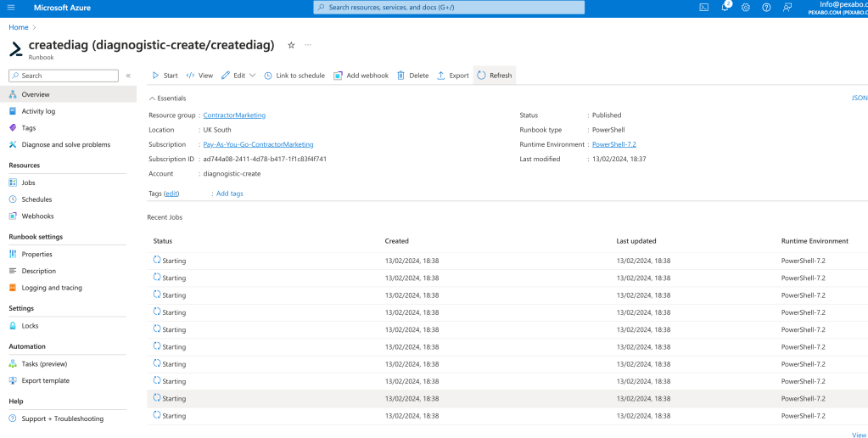Delete the runbook
868x438 pixels.
413,76
